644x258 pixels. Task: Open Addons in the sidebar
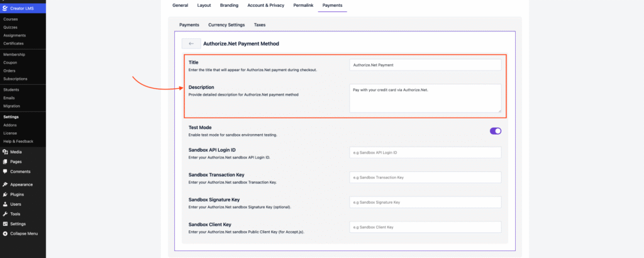click(10, 125)
